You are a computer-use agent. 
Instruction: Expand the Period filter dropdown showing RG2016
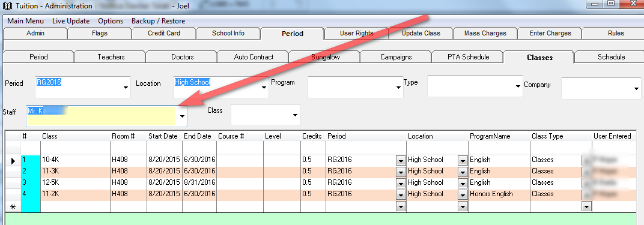tap(125, 87)
